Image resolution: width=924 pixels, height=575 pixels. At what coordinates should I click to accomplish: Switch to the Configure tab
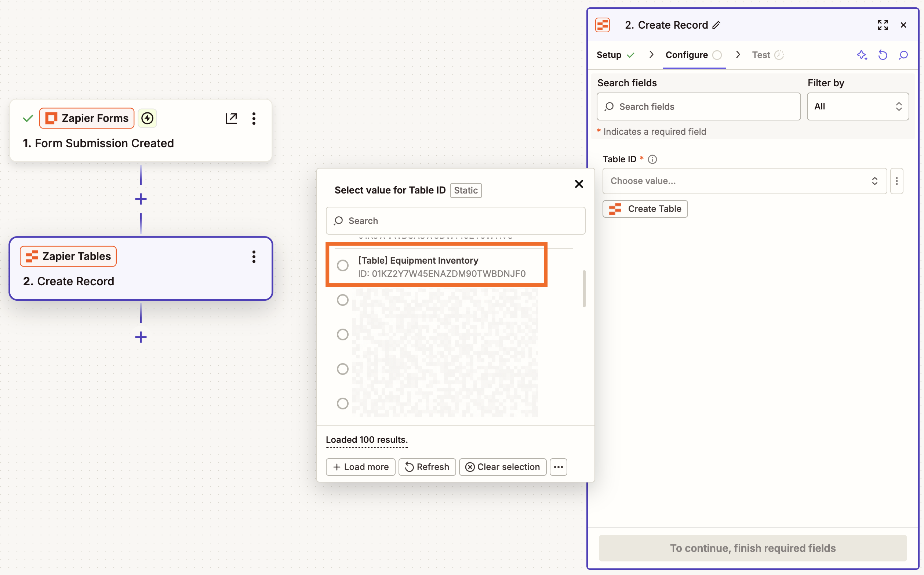click(694, 55)
